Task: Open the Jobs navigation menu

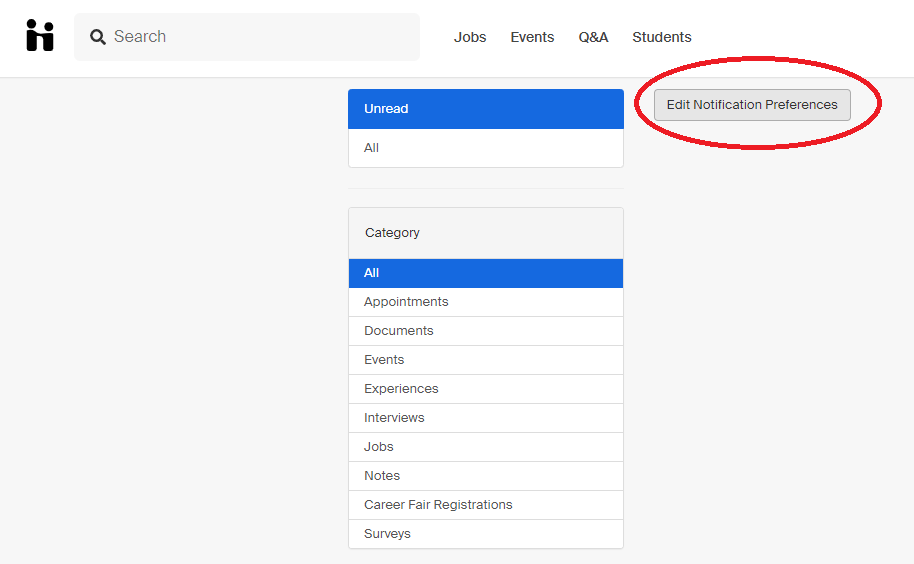Action: coord(470,37)
